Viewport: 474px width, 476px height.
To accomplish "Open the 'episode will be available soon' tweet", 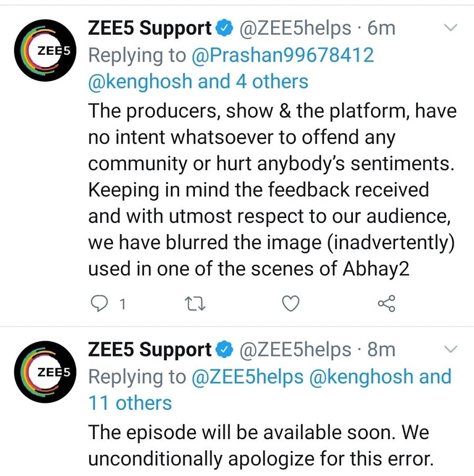I will click(261, 445).
